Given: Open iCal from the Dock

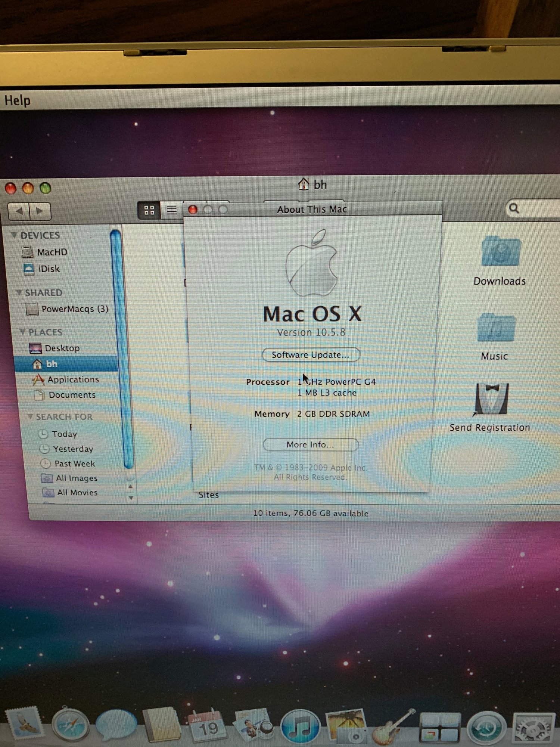Looking at the screenshot, I should 207,725.
